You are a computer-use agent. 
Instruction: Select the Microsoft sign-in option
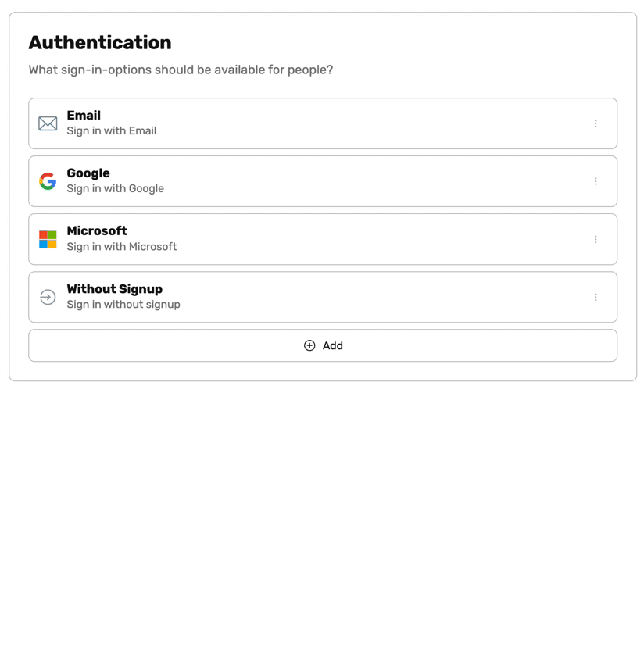click(313, 239)
